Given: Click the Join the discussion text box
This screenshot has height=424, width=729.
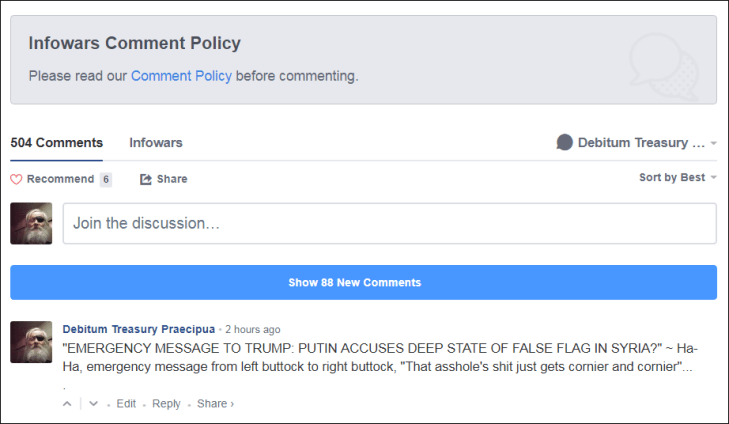Looking at the screenshot, I should [x=389, y=224].
